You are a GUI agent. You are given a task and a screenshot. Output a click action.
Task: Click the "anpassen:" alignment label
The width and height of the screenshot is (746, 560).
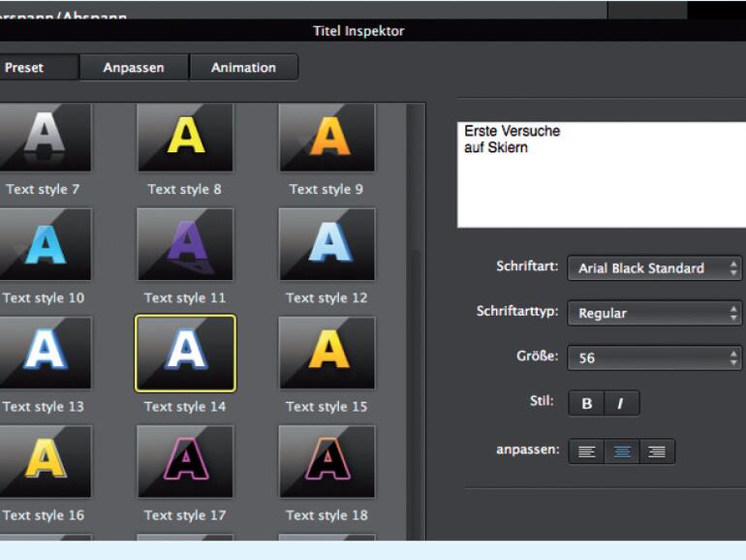528,450
